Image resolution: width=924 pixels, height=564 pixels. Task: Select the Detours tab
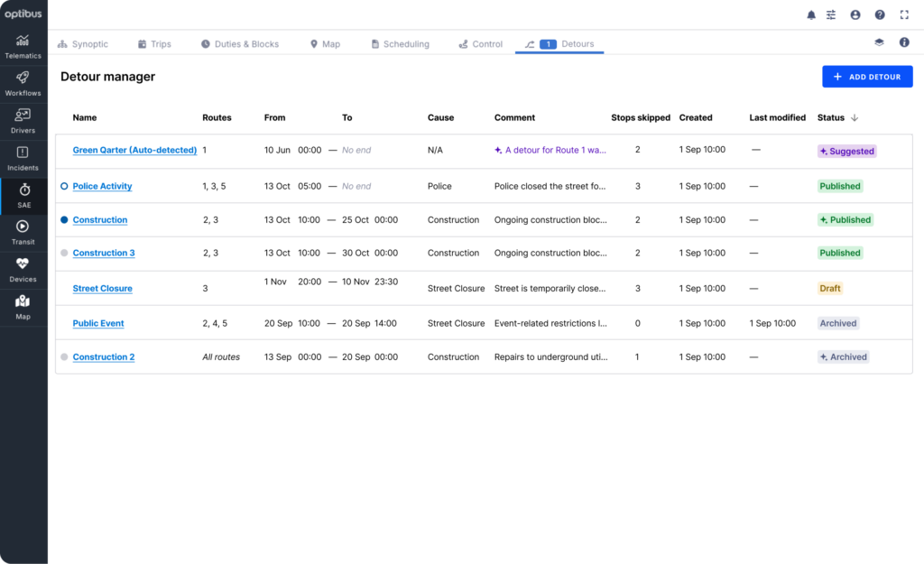pos(559,43)
